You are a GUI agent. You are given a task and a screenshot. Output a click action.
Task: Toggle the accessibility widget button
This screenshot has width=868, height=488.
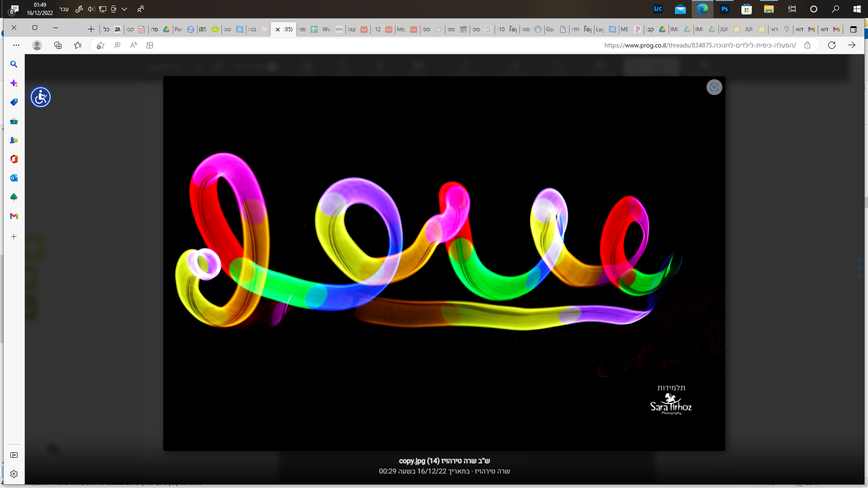41,97
